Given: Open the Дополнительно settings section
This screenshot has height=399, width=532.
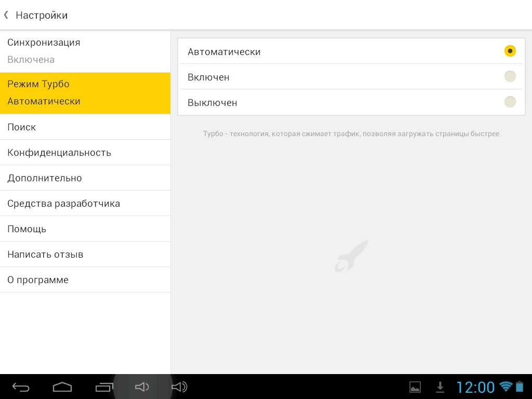Looking at the screenshot, I should click(x=85, y=178).
